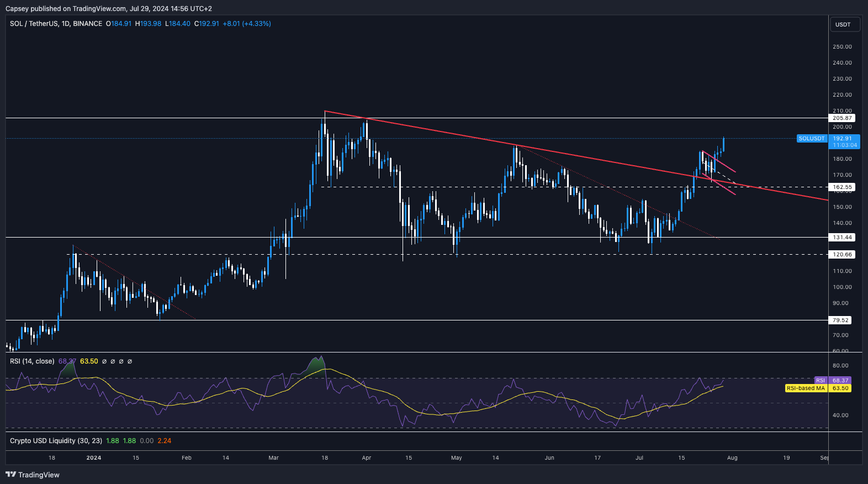Click the +8.01 (+4.33%) price change text

pos(246,24)
